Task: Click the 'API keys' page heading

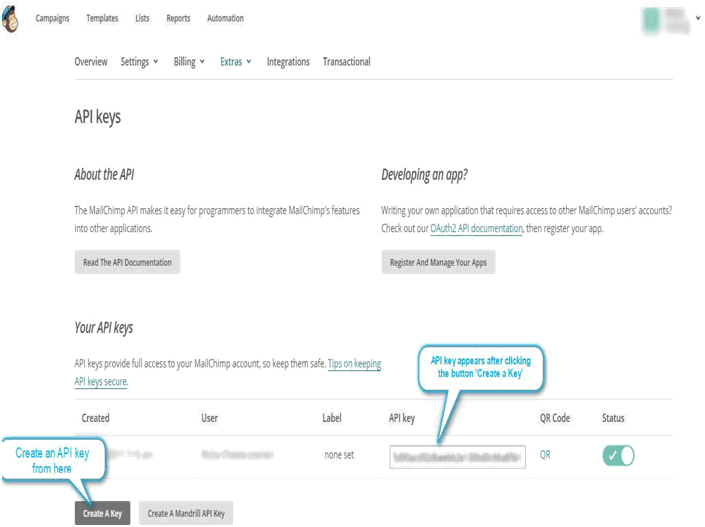Action: [98, 117]
